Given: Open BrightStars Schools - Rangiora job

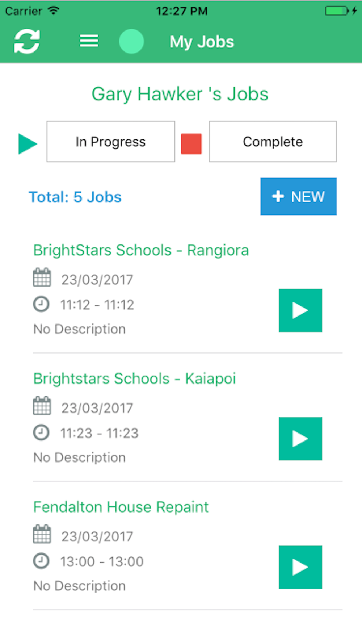Looking at the screenshot, I should pos(141,250).
